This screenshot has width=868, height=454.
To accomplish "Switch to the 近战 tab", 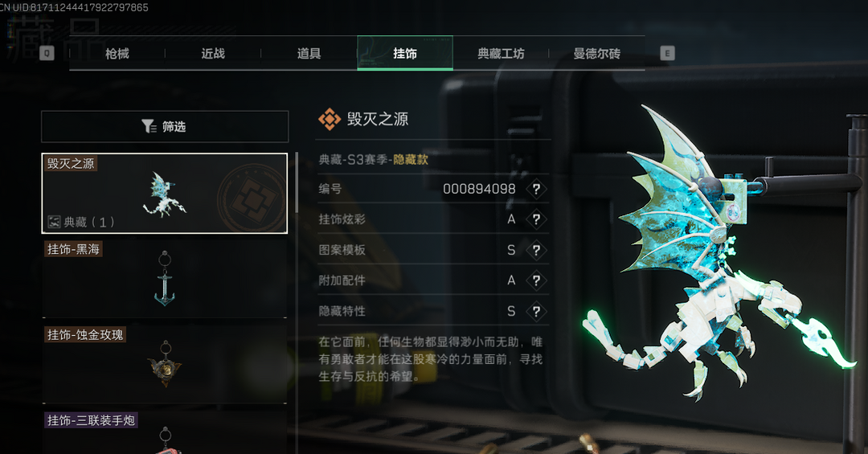I will (x=213, y=53).
